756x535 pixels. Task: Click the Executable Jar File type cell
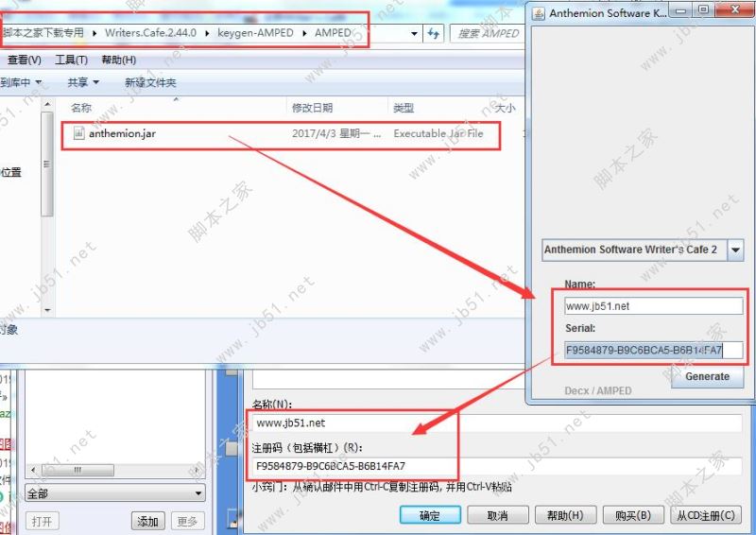(x=438, y=133)
